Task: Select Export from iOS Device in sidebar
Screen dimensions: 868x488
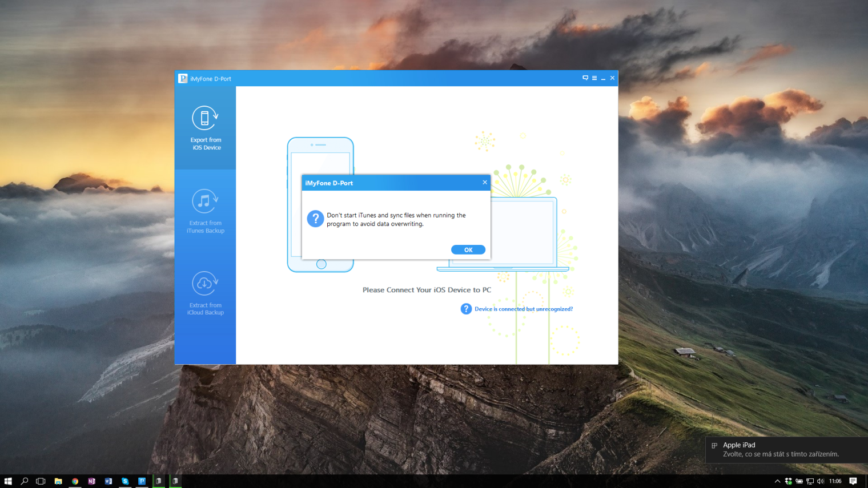Action: 206,128
